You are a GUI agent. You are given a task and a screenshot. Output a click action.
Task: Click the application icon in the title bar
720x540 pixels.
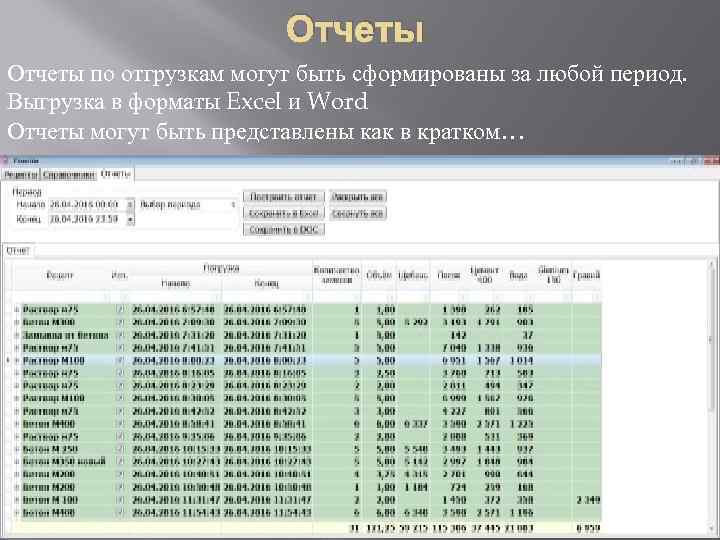click(6, 161)
